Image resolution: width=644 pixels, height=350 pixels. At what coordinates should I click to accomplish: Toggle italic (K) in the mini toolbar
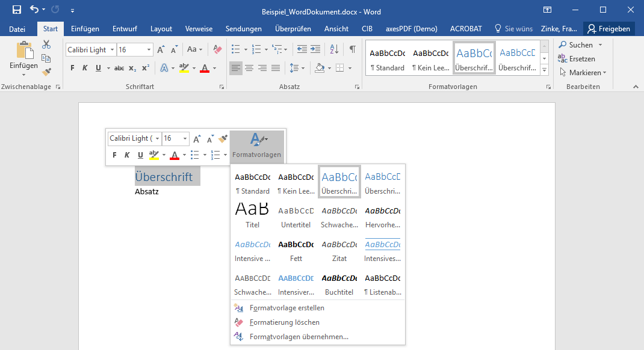[127, 155]
